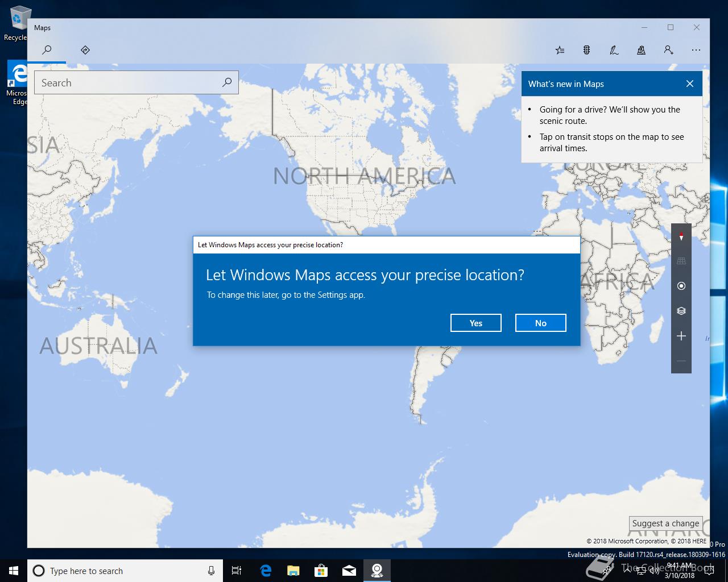Choose Yes to allow precise location
Image resolution: width=728 pixels, height=582 pixels.
tap(476, 323)
